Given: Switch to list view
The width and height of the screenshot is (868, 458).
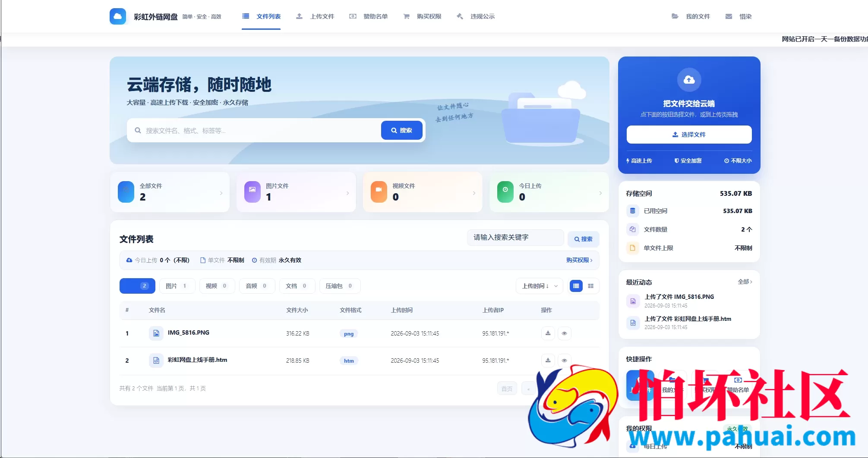Looking at the screenshot, I should [576, 286].
